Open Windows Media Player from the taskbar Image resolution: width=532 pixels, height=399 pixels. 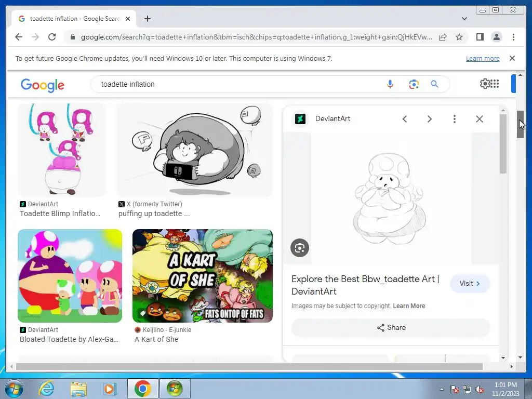pos(109,389)
